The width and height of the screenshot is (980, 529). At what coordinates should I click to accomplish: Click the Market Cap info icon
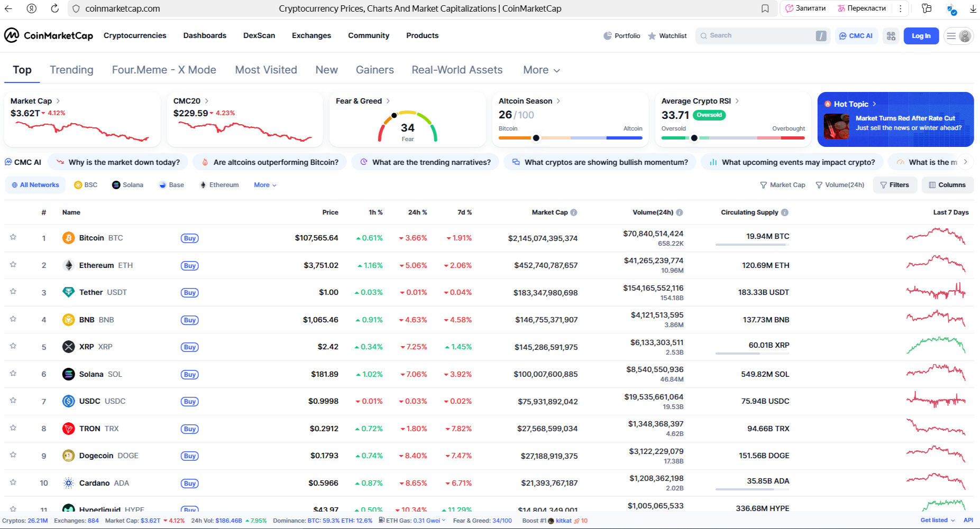click(x=574, y=212)
